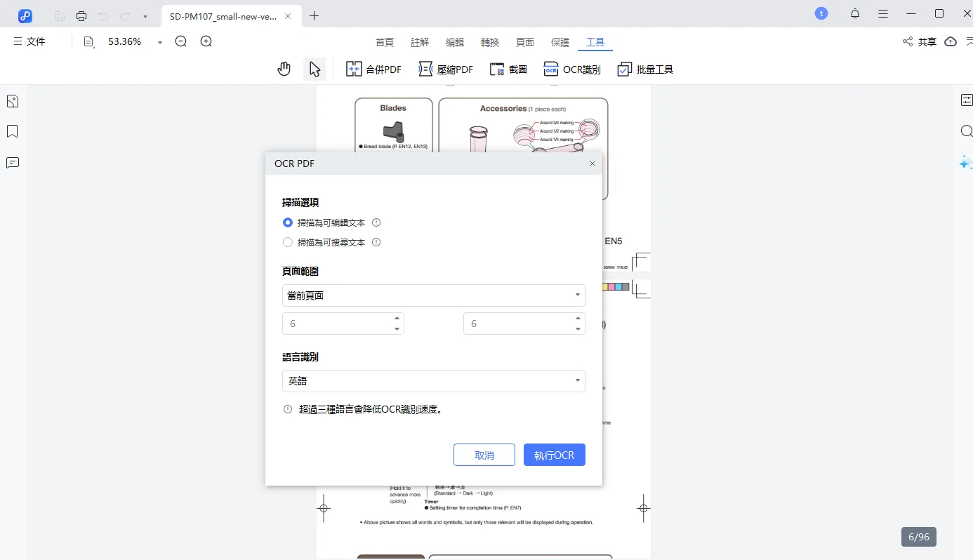Click info icon beside 掃描為可編輯文本
Image resolution: width=973 pixels, height=560 pixels.
pos(376,222)
